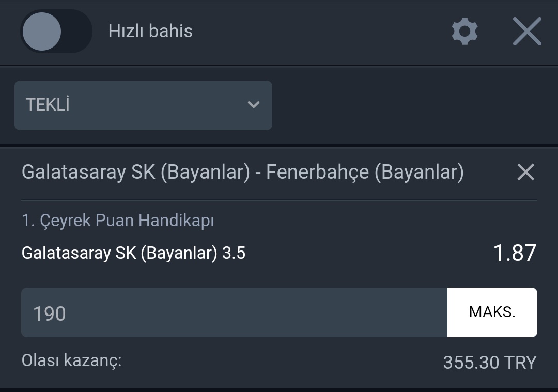Open bet slip settings gear
The height and width of the screenshot is (392, 558).
pyautogui.click(x=464, y=32)
